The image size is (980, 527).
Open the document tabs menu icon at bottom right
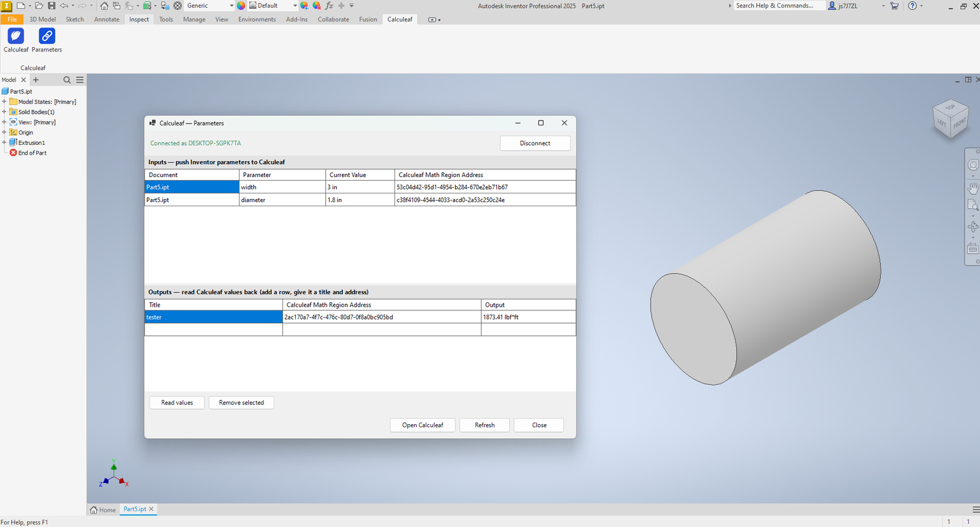pyautogui.click(x=976, y=510)
